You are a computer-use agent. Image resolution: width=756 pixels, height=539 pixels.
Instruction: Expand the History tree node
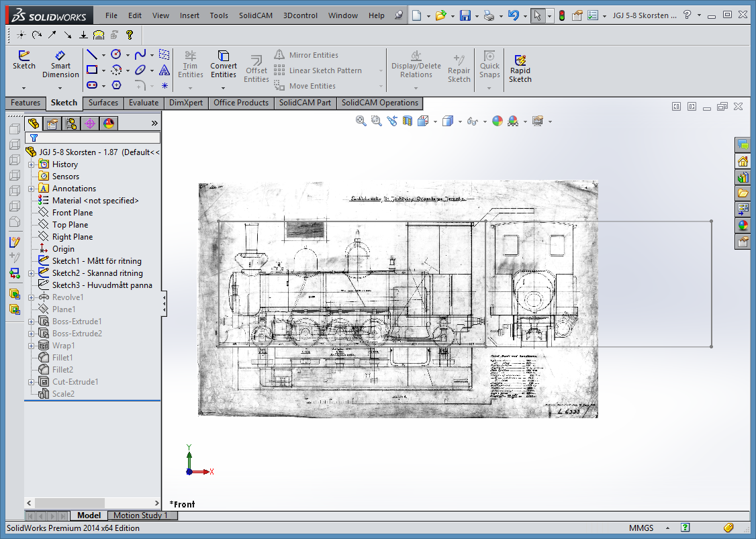click(32, 164)
